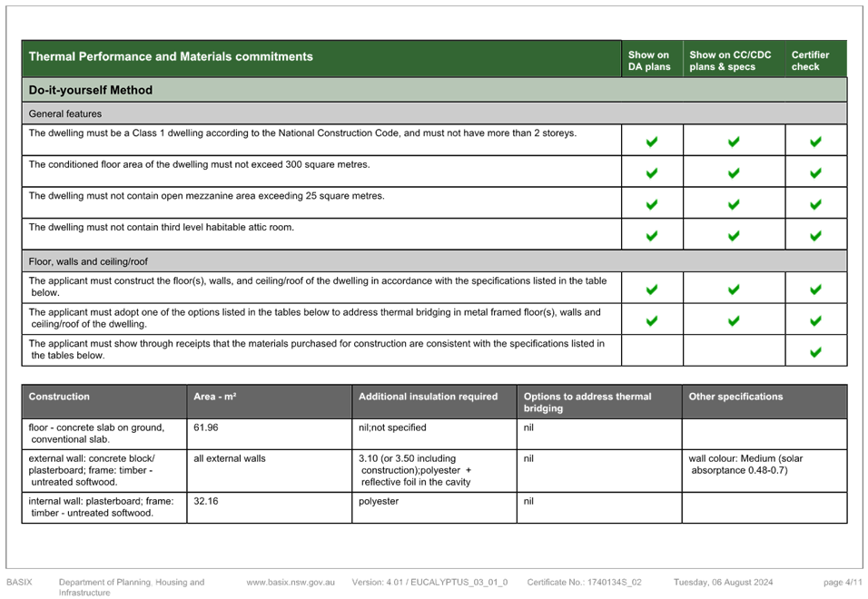Select the CC/CDC tick for habitable attic room row
The width and height of the screenshot is (868, 599).
coord(734,236)
